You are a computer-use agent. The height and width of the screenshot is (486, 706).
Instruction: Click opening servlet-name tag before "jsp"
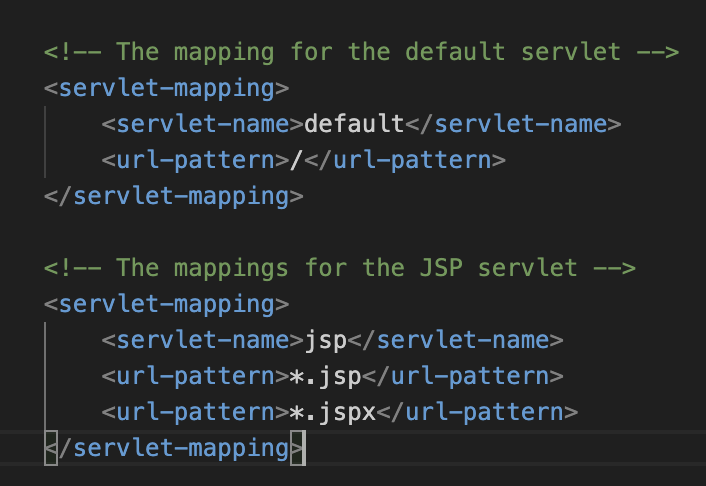(202, 340)
